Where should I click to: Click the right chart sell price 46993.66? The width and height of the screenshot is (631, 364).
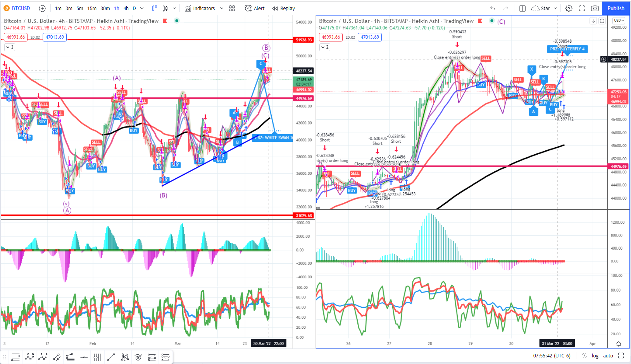pos(331,37)
